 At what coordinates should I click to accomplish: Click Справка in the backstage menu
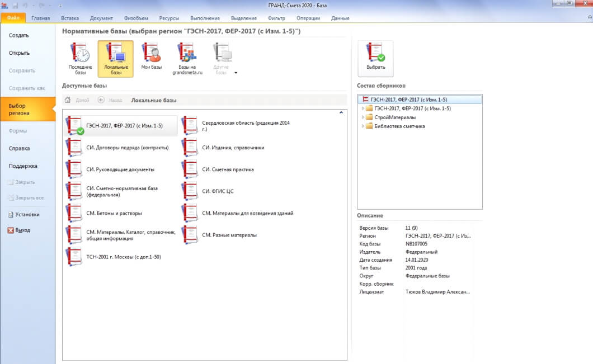pyautogui.click(x=19, y=148)
